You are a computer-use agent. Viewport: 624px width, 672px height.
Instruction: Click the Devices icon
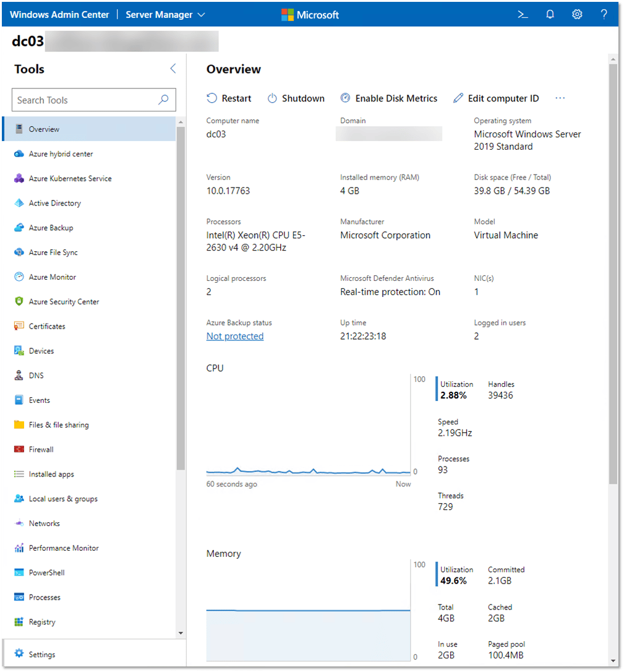click(19, 351)
